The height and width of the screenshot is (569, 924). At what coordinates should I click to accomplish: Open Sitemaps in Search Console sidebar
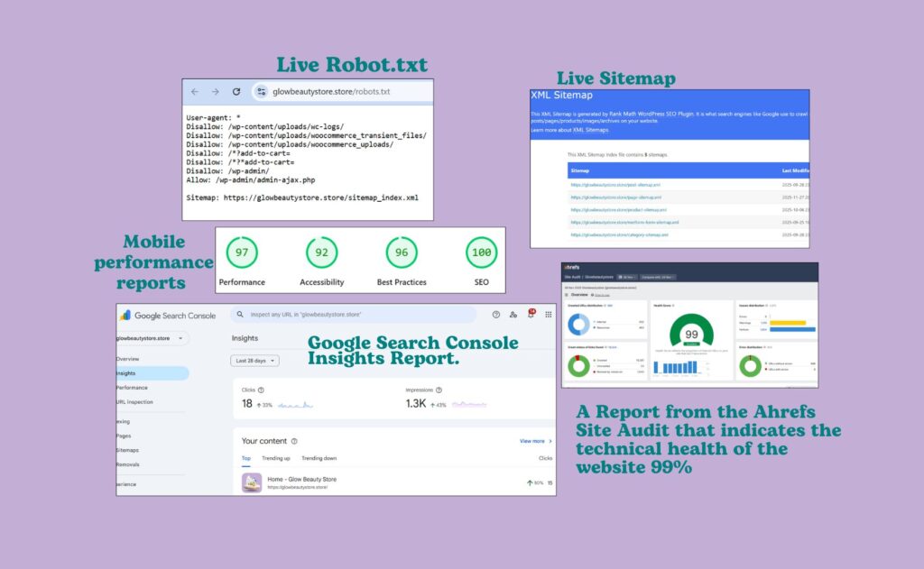(128, 450)
